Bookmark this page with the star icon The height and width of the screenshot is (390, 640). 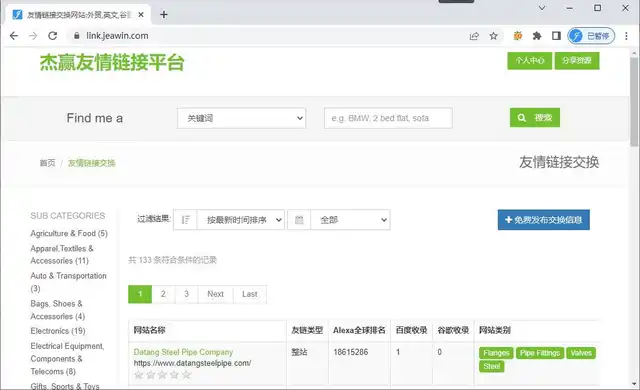click(x=493, y=36)
